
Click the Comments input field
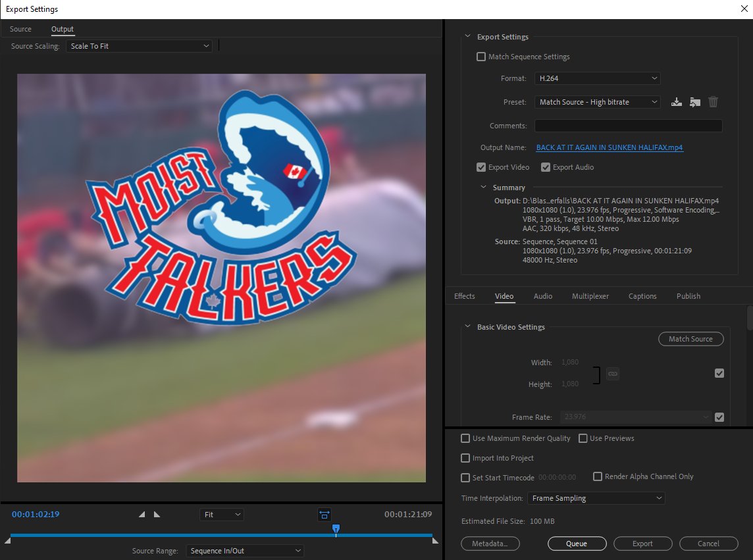(x=628, y=126)
